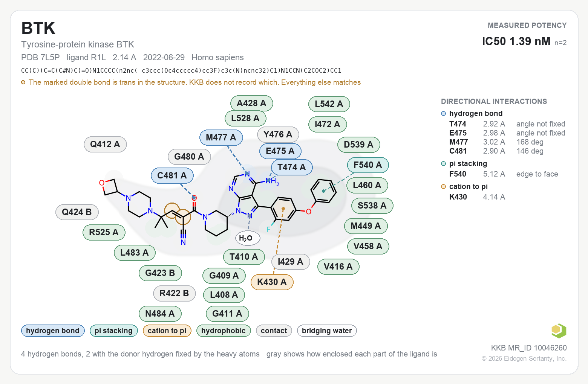Select the hydrophobic legend pill
Screen dimensions: 588x384
(x=224, y=331)
